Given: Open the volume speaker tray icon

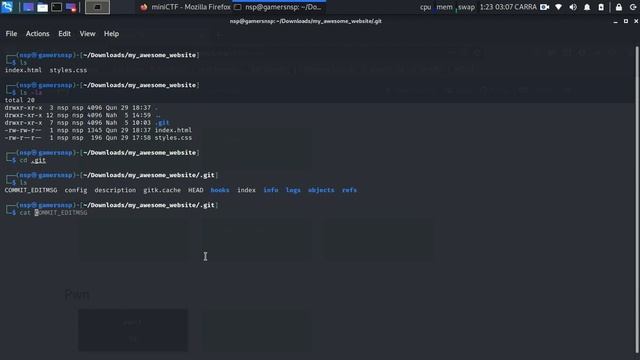Looking at the screenshot, I should (x=573, y=7).
